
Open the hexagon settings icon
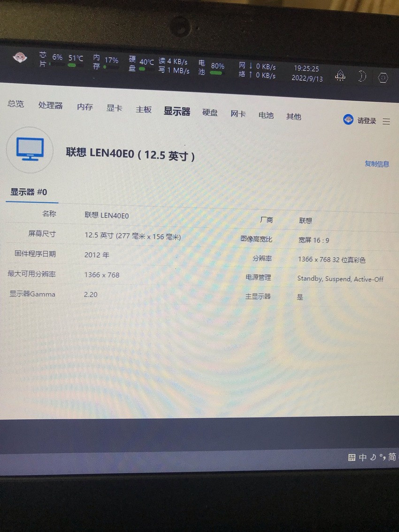point(383,78)
